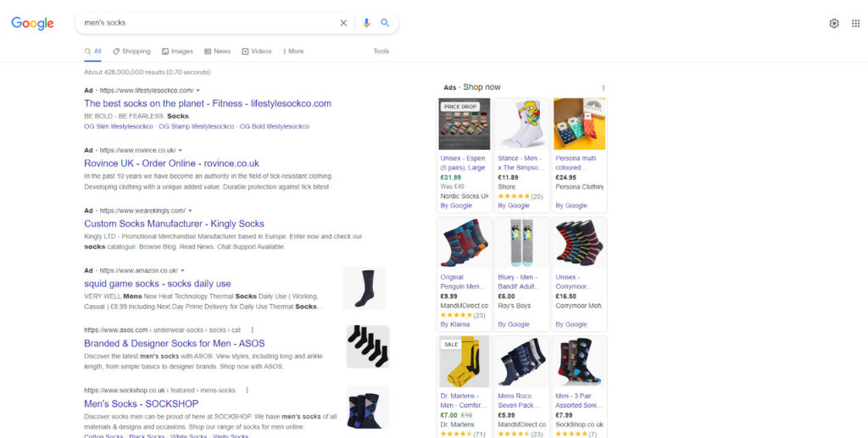Screen dimensions: 868x438
Task: Click By Google under Nordic Socks listing
Action: (x=456, y=206)
